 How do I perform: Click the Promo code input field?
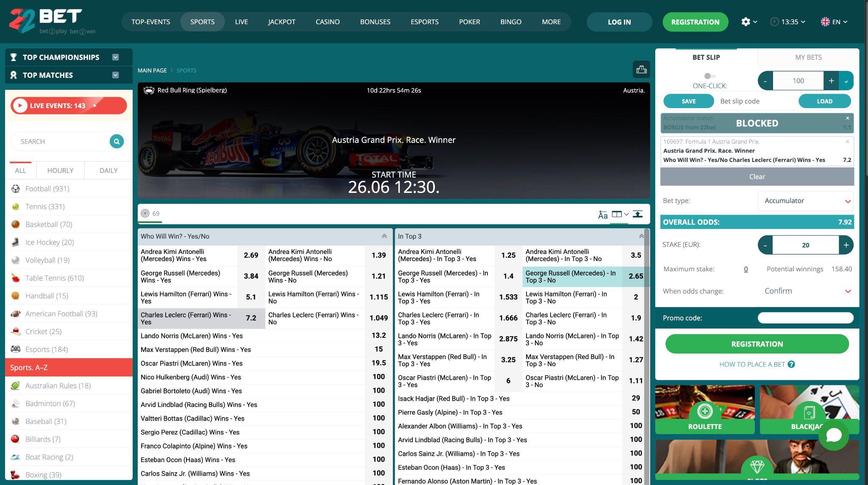(x=805, y=318)
